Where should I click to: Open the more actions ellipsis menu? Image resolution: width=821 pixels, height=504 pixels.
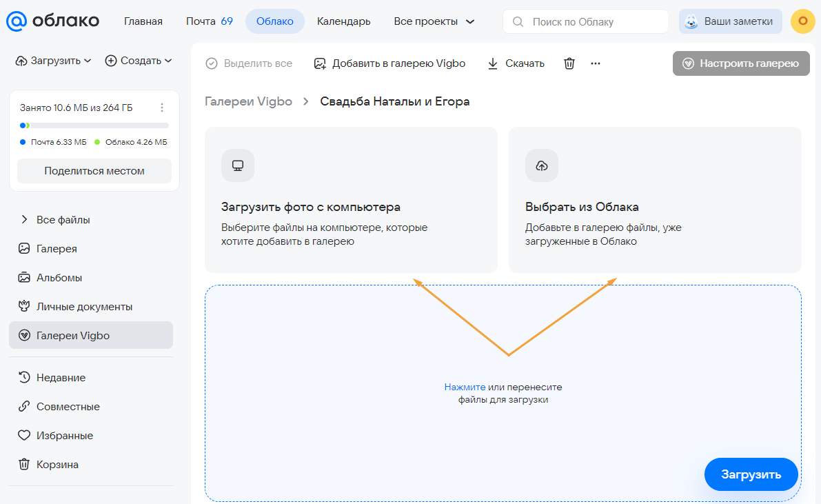pyautogui.click(x=596, y=63)
